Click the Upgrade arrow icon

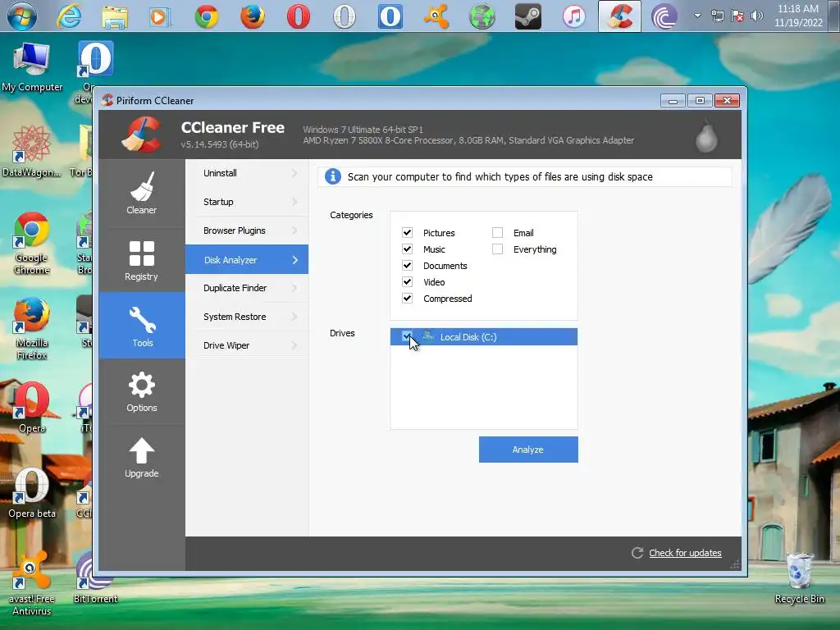click(x=142, y=450)
